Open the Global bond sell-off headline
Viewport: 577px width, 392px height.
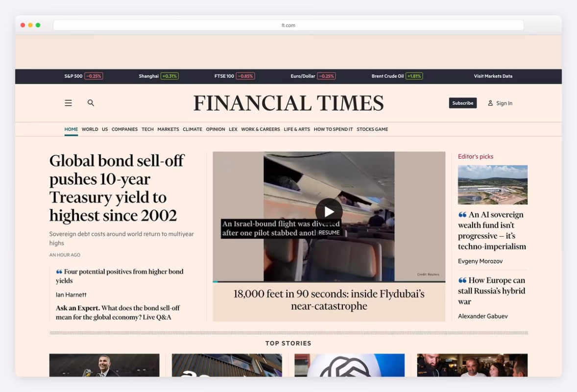(117, 188)
